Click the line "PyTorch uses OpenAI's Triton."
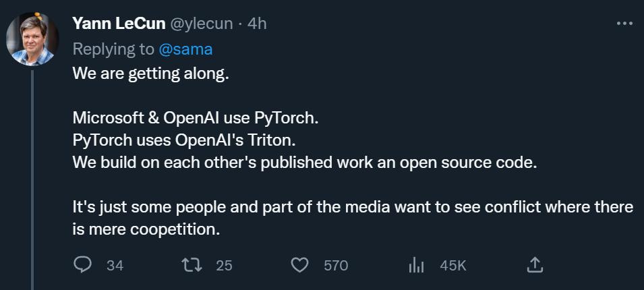This screenshot has height=290, width=644. [185, 141]
